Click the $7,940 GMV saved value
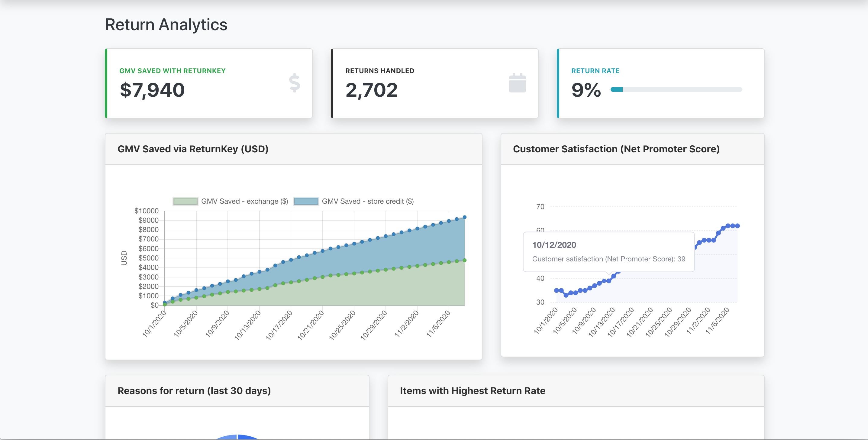Screen dimensions: 868x440 tap(152, 90)
